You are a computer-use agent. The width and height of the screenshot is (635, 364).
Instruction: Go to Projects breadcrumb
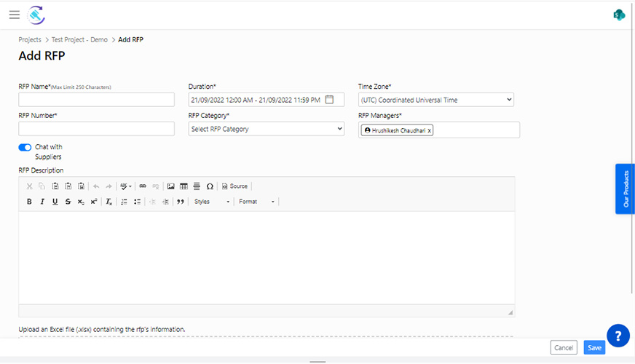(x=30, y=40)
